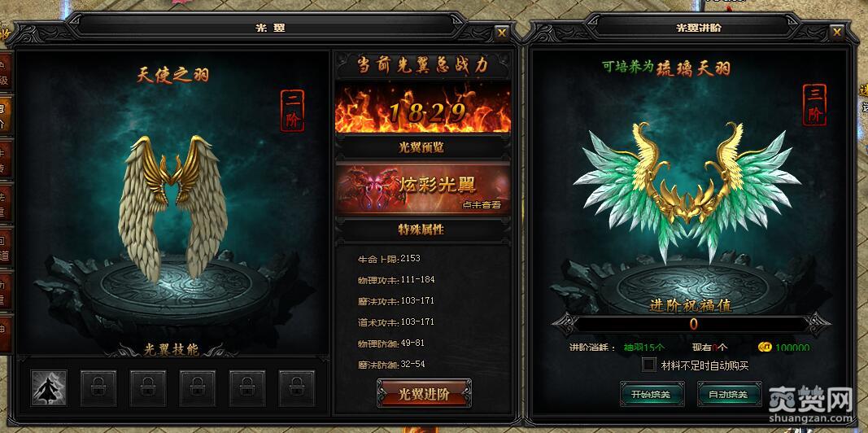Image resolution: width=868 pixels, height=433 pixels.
Task: Click the 琉璃天羽 green wing preview
Action: (687, 191)
